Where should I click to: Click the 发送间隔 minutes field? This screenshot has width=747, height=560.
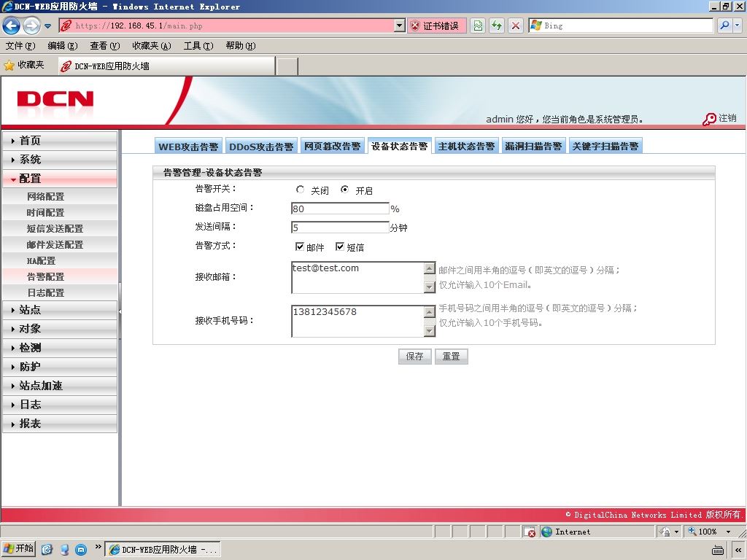340,227
